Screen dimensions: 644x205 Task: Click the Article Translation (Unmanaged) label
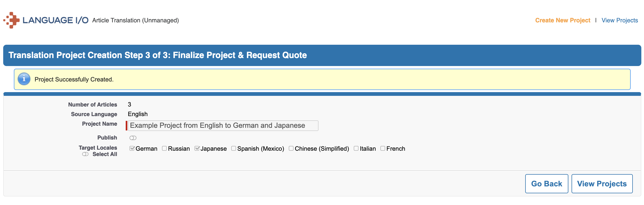(x=135, y=20)
